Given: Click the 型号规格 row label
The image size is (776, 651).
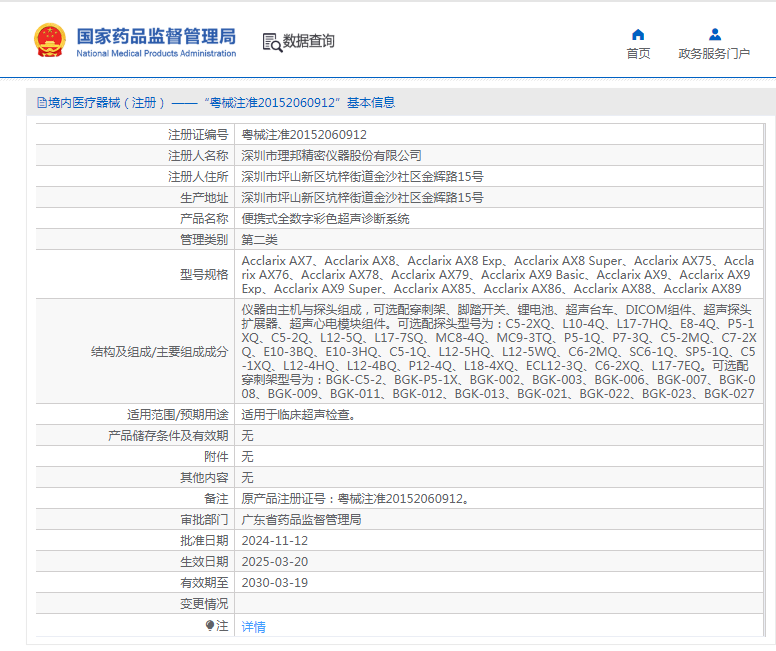Looking at the screenshot, I should pyautogui.click(x=204, y=275).
